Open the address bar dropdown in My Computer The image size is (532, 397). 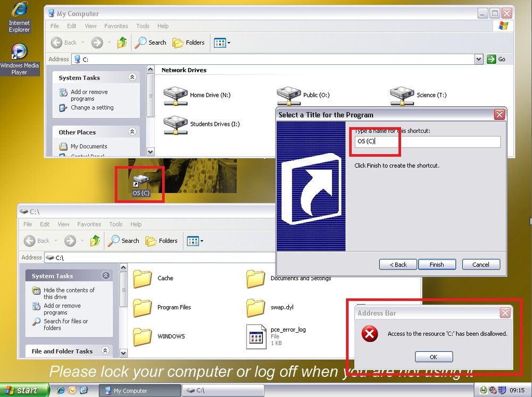478,60
